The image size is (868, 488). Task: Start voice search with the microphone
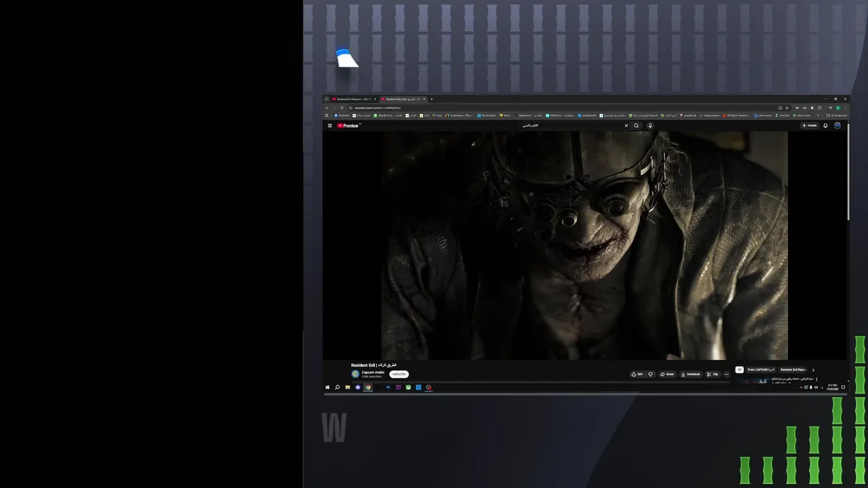pyautogui.click(x=650, y=125)
